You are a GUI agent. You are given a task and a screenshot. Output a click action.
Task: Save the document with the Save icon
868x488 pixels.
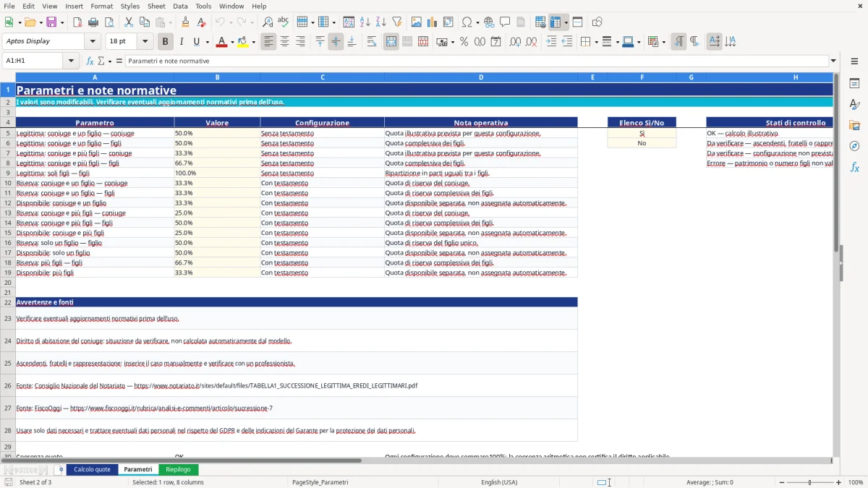click(51, 22)
